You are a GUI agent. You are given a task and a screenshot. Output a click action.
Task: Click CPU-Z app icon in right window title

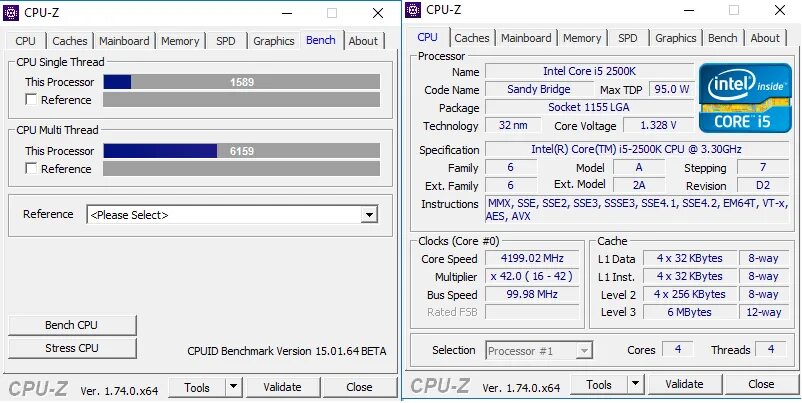coord(413,9)
